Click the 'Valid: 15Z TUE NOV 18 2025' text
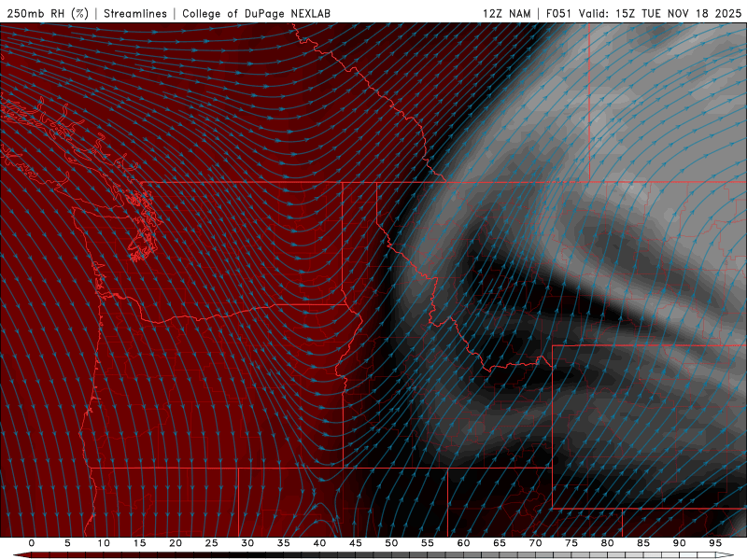 point(660,13)
